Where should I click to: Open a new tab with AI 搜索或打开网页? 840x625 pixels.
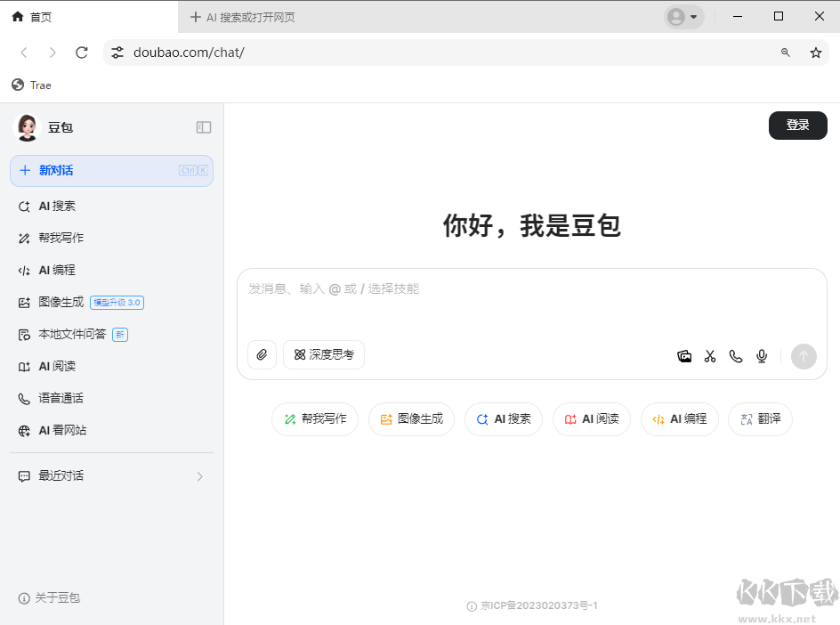point(243,17)
